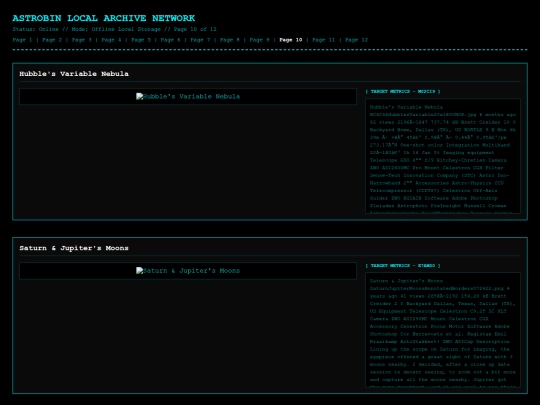Navigate to Page 9
The height and width of the screenshot is (405, 540).
[x=259, y=40]
